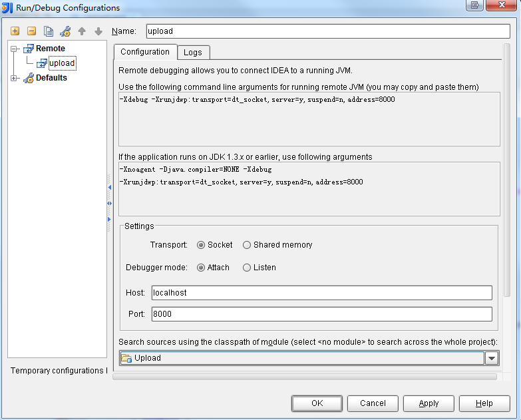Switch to the Logs tab
521x420 pixels.
pyautogui.click(x=193, y=53)
